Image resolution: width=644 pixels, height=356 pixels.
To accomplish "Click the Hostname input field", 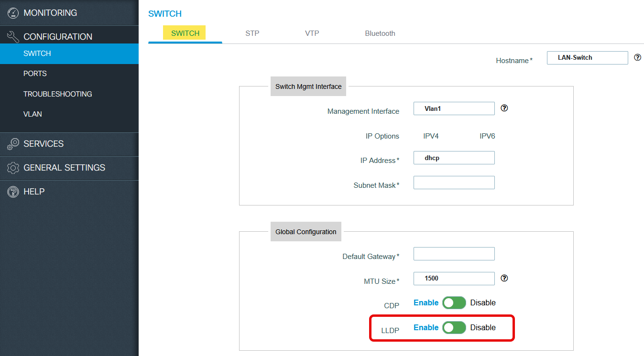I will click(587, 57).
